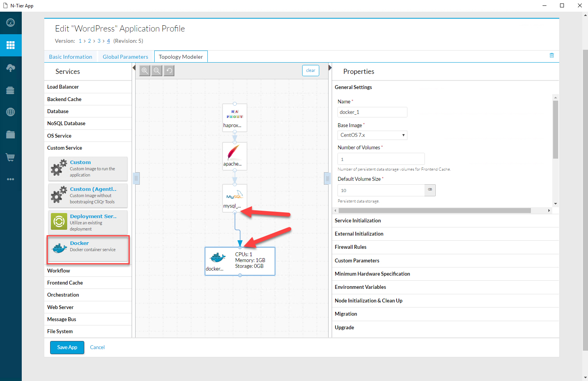The image size is (588, 381).
Task: Expand the Database services category
Action: click(88, 111)
